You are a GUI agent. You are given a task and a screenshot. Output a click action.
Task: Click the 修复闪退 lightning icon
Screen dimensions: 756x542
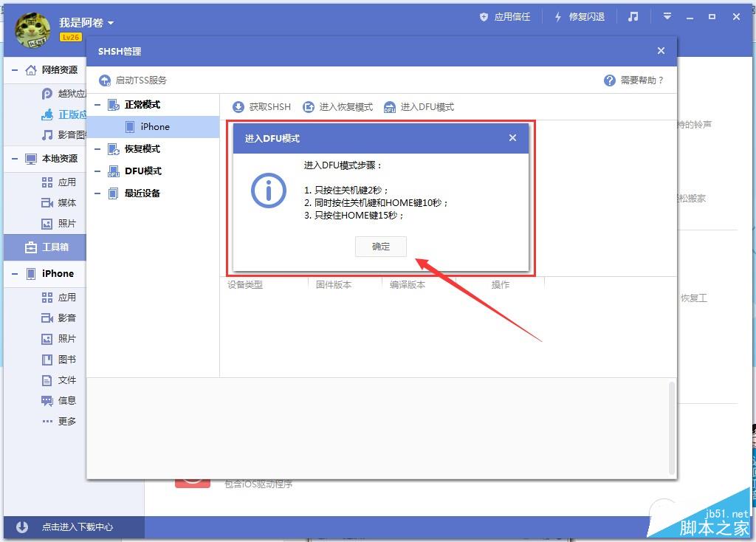(558, 16)
